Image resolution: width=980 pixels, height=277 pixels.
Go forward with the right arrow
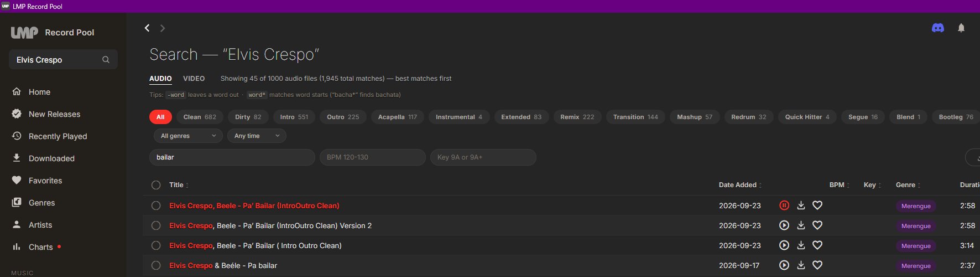(163, 28)
